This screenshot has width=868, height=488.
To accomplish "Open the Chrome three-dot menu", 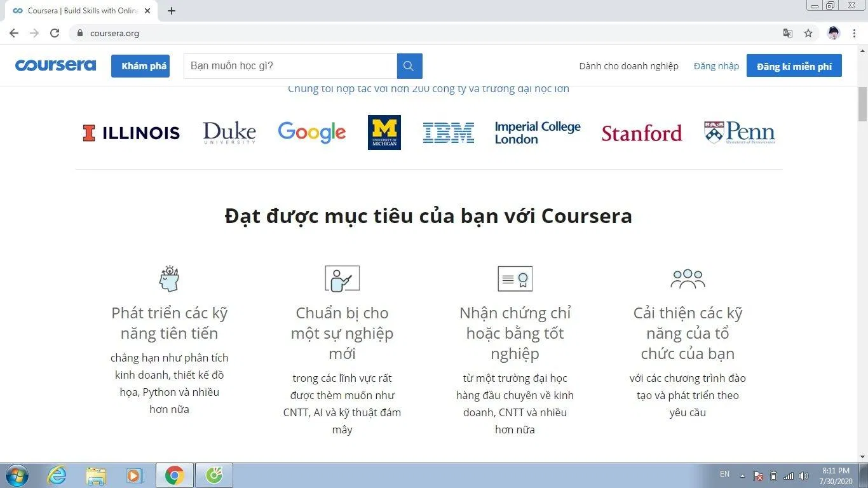I will point(854,32).
